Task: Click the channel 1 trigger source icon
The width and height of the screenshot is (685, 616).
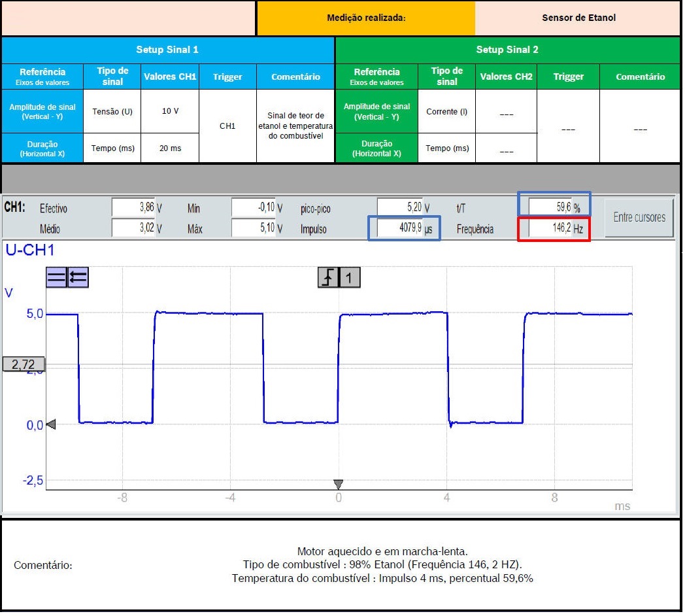Action: [x=349, y=278]
